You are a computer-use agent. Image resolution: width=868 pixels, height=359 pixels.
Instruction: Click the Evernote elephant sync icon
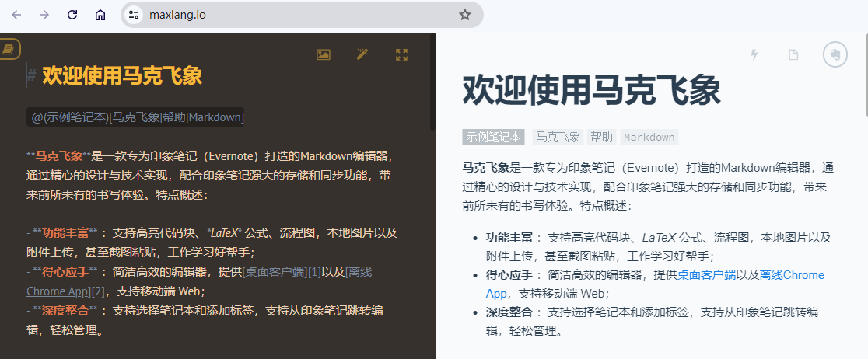(x=835, y=54)
